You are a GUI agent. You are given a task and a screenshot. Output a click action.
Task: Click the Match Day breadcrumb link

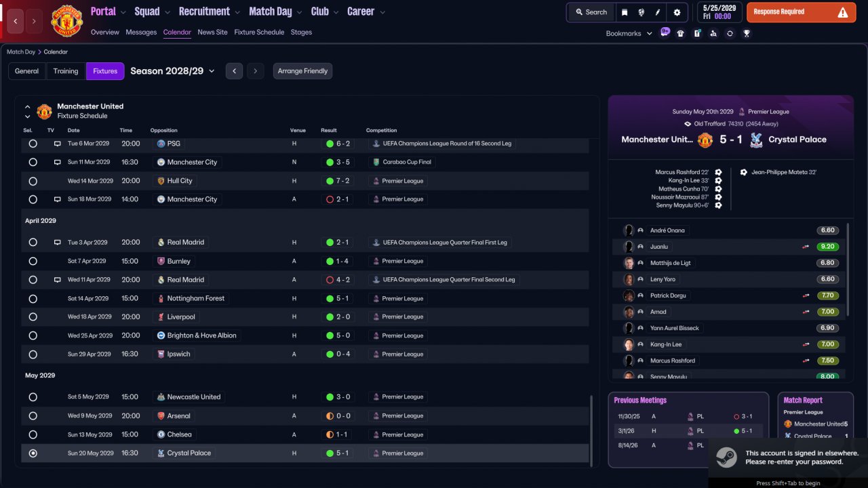pos(21,52)
